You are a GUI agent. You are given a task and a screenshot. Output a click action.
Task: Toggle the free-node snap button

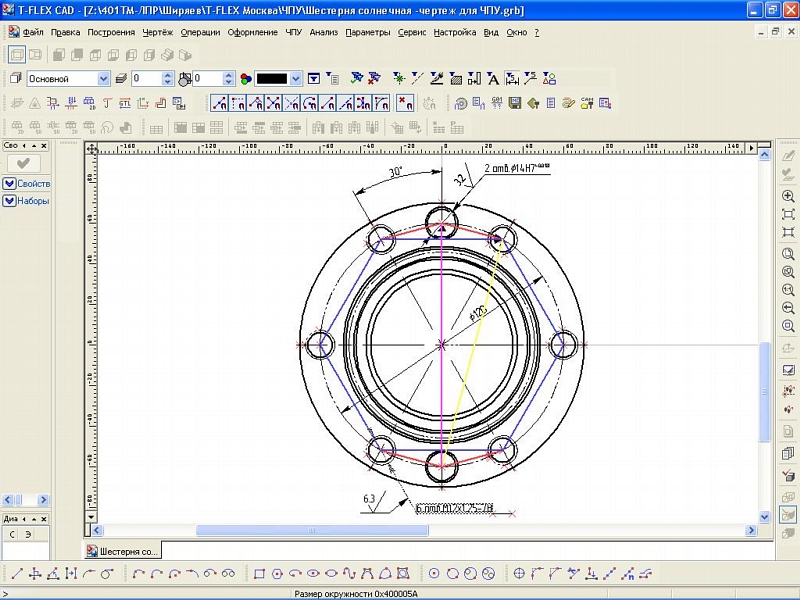coord(219,104)
